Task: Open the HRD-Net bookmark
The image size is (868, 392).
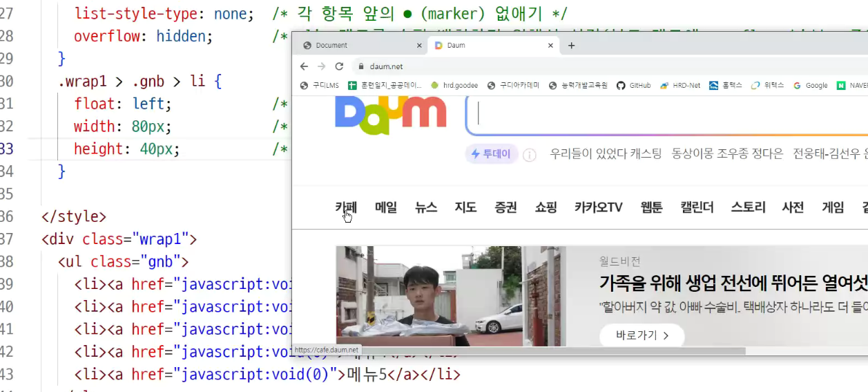Action: 680,86
